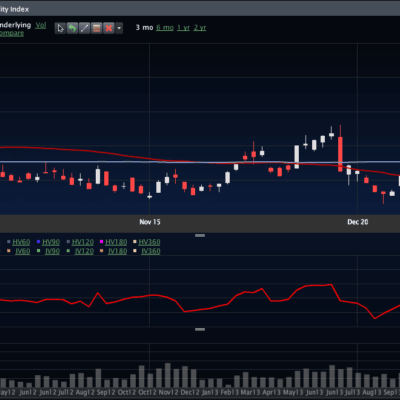The height and width of the screenshot is (400, 400).
Task: Click the green undo arrow icon
Action: pyautogui.click(x=72, y=28)
